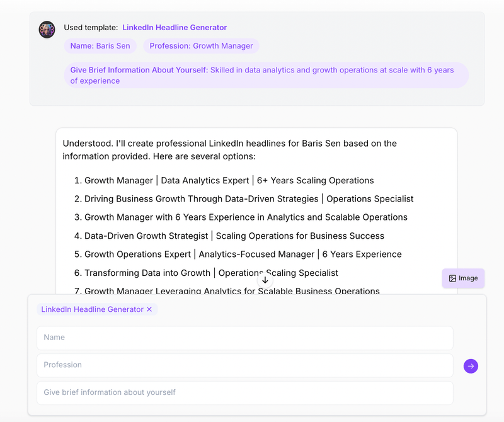Viewport: 504px width, 422px height.
Task: Click the Image button
Action: click(x=463, y=278)
